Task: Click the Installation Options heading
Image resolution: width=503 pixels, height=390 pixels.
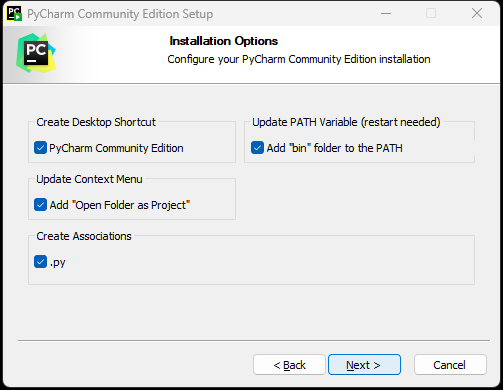Action: click(224, 41)
